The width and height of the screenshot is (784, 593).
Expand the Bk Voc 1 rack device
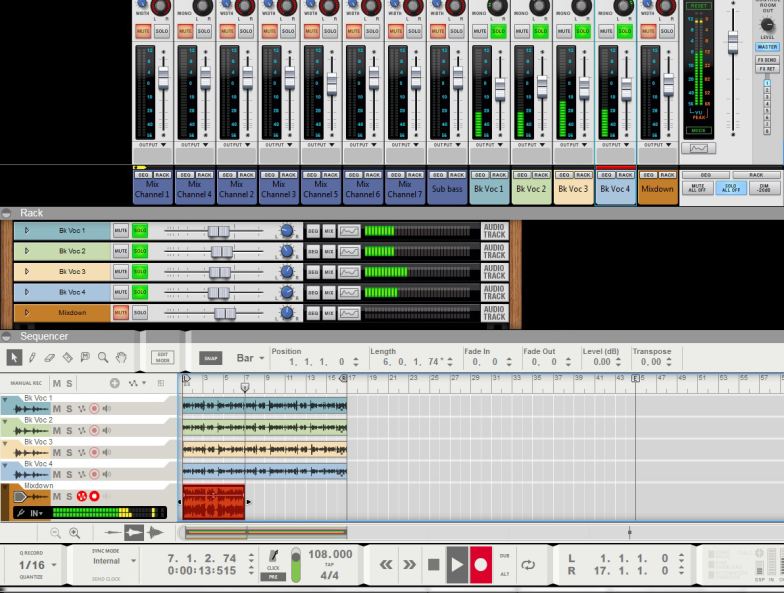click(27, 231)
